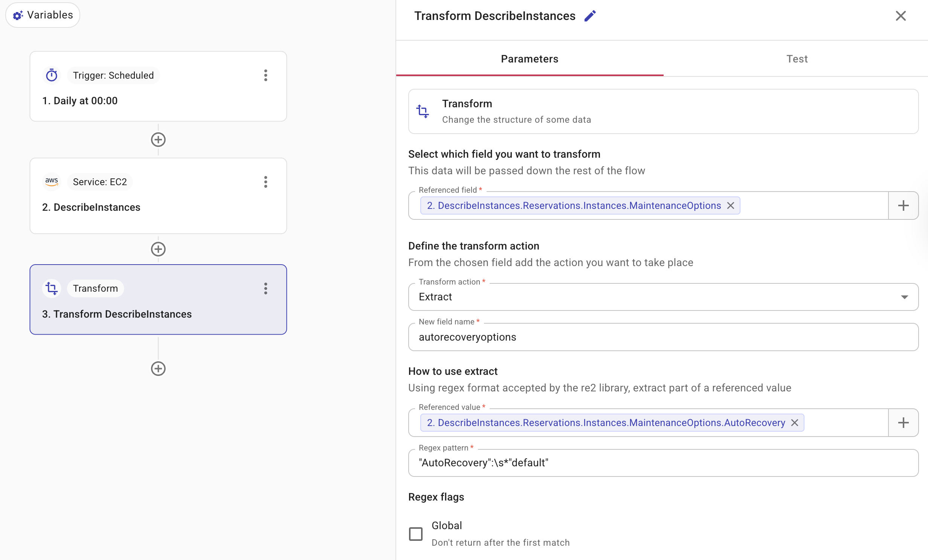Image resolution: width=928 pixels, height=560 pixels.
Task: Click the Regex pattern input field
Action: 663,463
